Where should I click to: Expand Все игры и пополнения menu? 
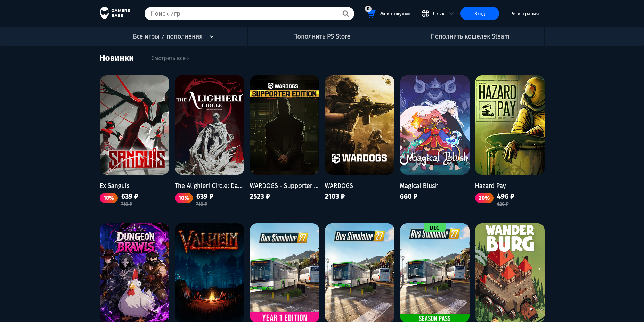[x=173, y=36]
